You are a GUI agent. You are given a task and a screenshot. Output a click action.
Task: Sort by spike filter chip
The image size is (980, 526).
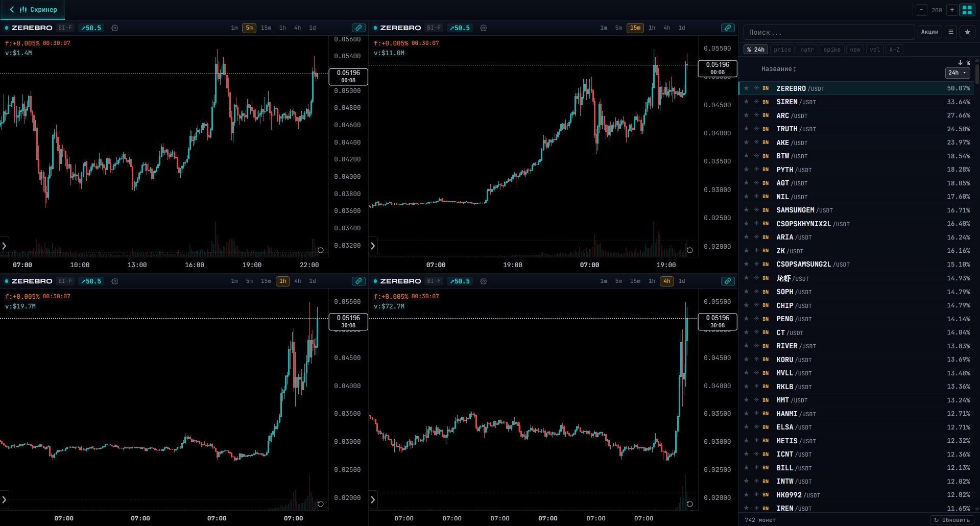832,50
